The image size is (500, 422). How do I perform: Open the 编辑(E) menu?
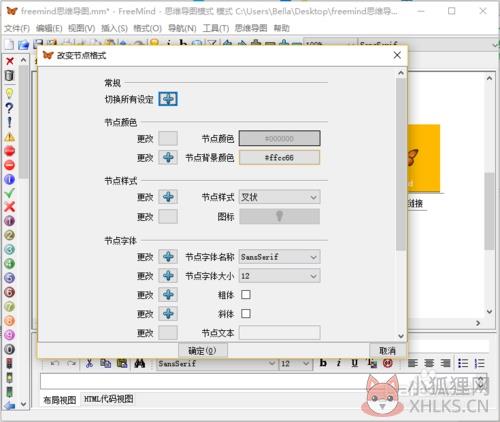click(49, 28)
